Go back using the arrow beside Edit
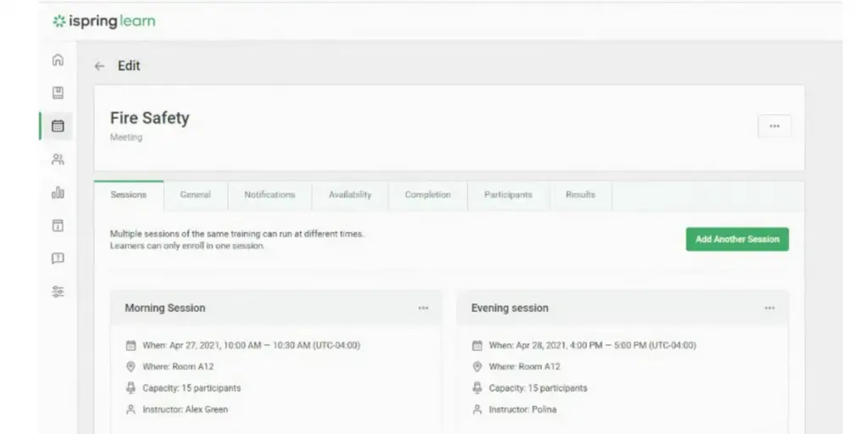The image size is (868, 434). tap(100, 66)
